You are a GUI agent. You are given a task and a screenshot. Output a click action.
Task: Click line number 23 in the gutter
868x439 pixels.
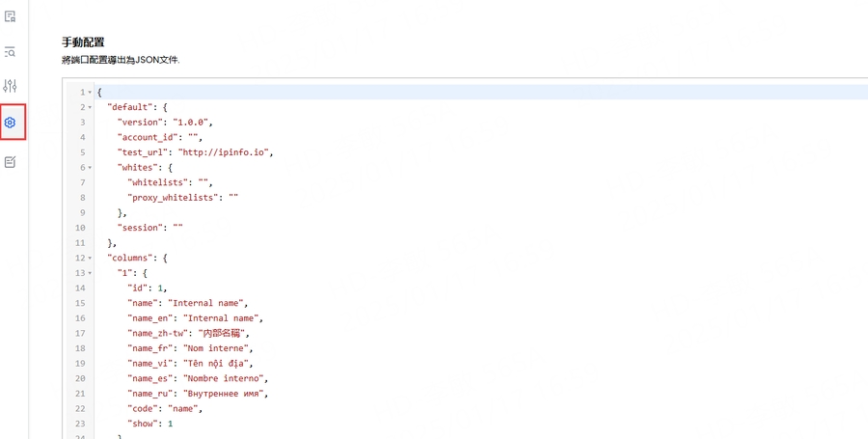[x=80, y=424]
